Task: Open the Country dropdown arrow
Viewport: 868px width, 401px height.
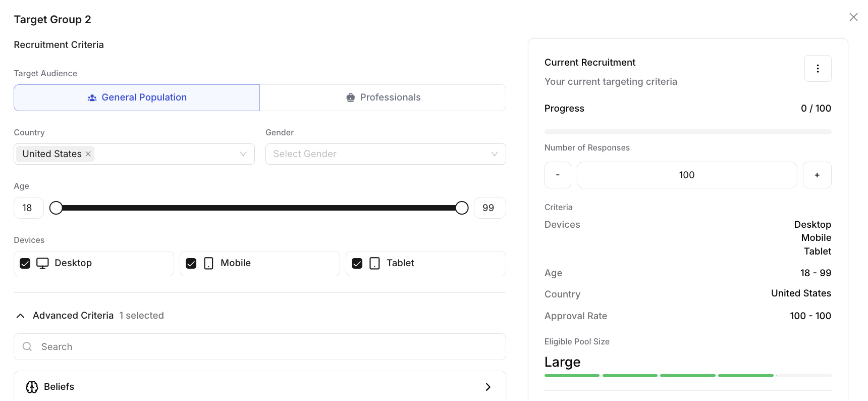Action: point(243,154)
